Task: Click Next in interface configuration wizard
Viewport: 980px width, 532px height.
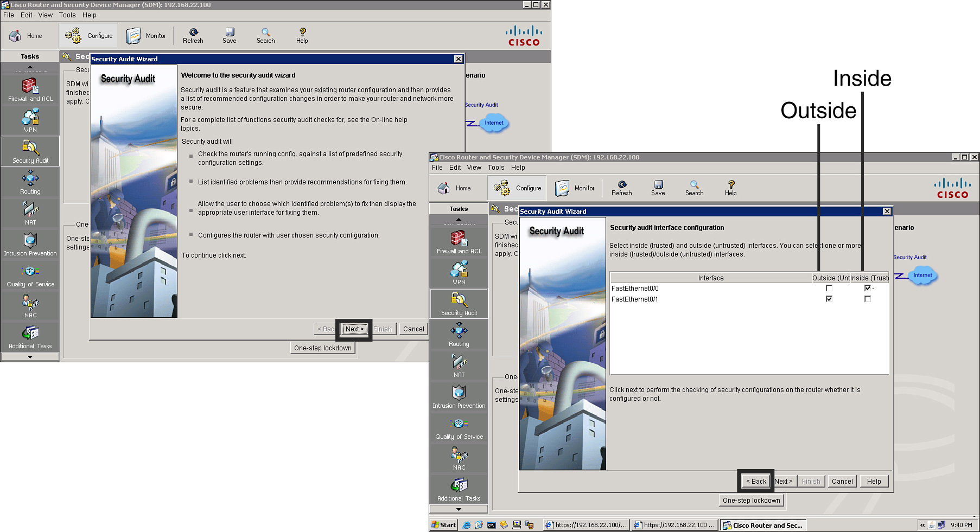Action: [784, 482]
